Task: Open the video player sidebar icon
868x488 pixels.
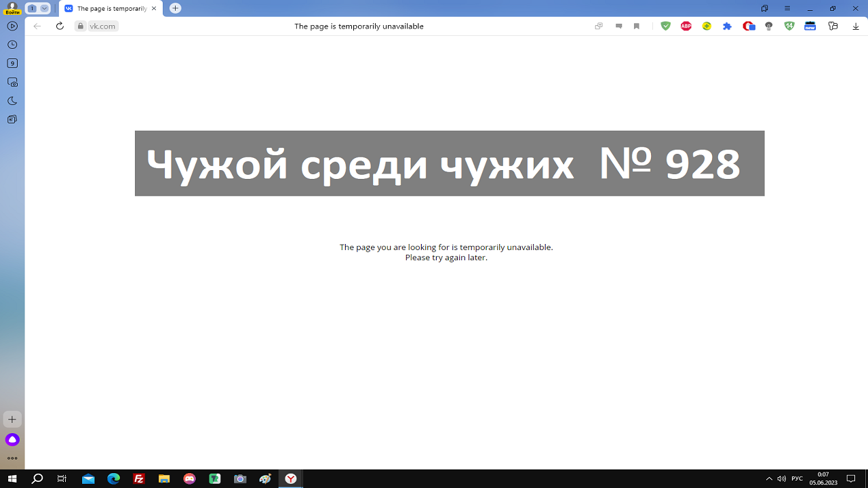Action: [x=12, y=26]
